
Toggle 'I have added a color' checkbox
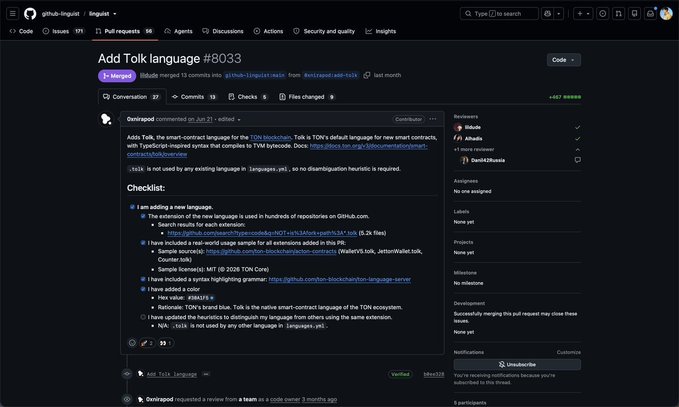tap(143, 289)
